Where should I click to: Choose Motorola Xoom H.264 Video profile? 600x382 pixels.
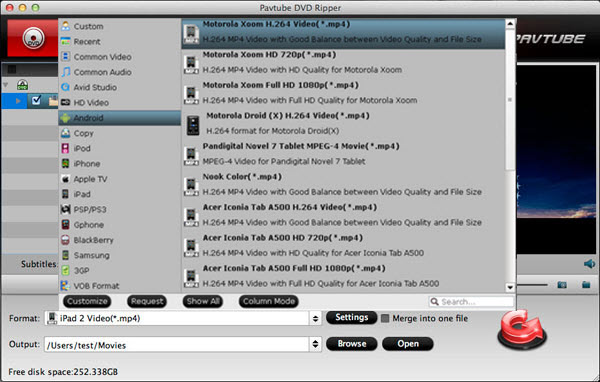click(x=343, y=34)
